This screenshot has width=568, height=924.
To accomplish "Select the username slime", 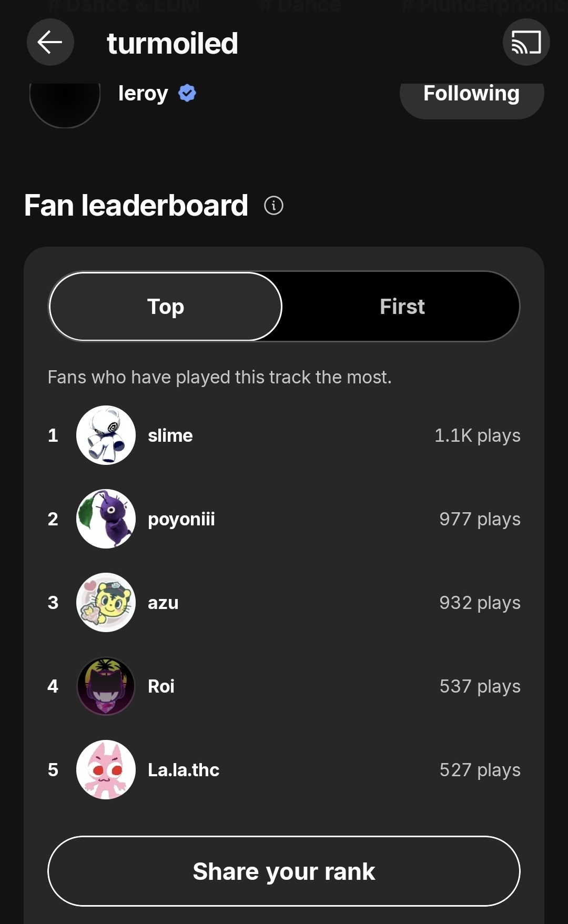I will [x=170, y=436].
